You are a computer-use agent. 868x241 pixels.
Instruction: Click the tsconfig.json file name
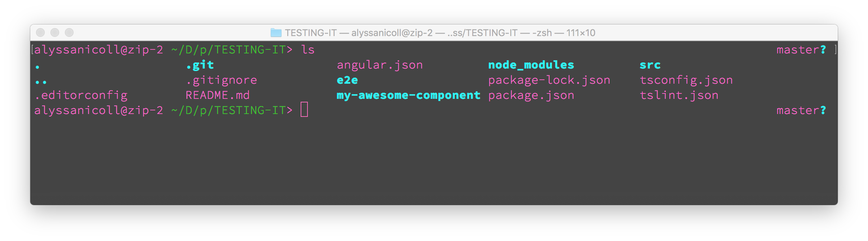click(x=686, y=80)
